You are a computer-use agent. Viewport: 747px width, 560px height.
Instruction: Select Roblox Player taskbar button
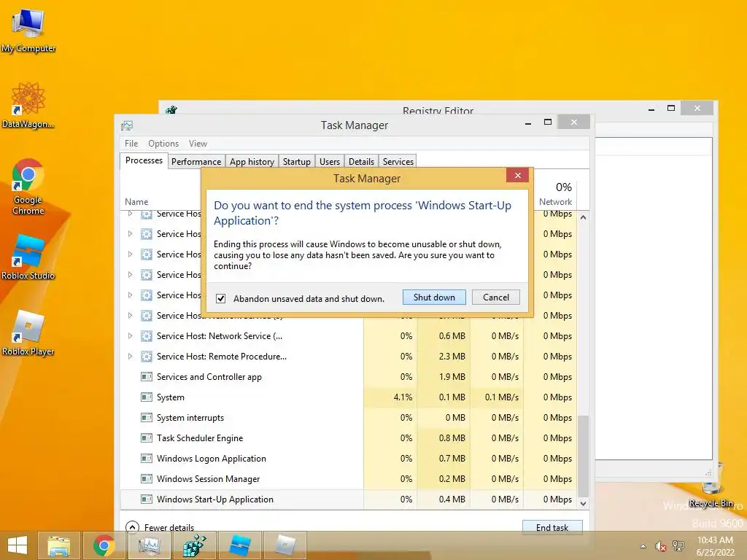tap(285, 545)
